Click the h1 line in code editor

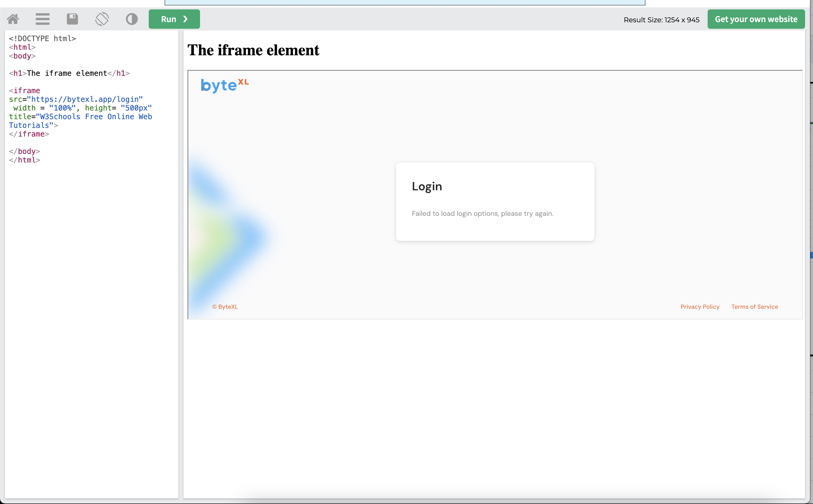pyautogui.click(x=69, y=73)
